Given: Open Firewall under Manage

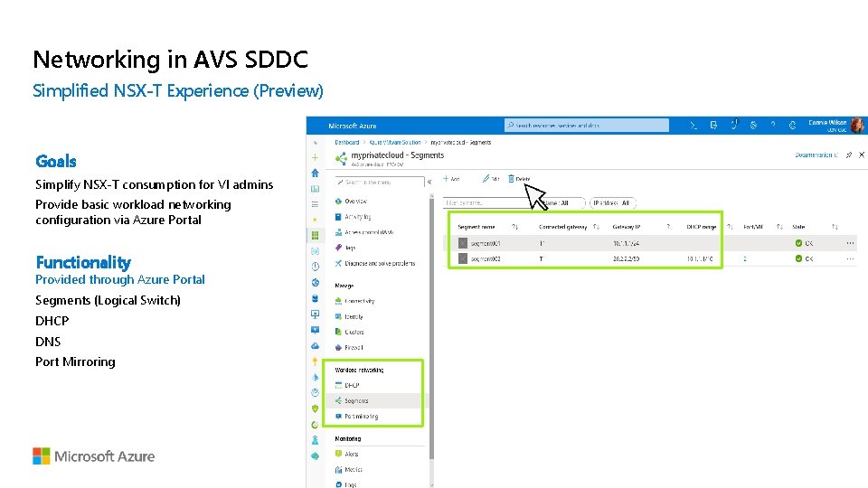Looking at the screenshot, I should pyautogui.click(x=349, y=347).
